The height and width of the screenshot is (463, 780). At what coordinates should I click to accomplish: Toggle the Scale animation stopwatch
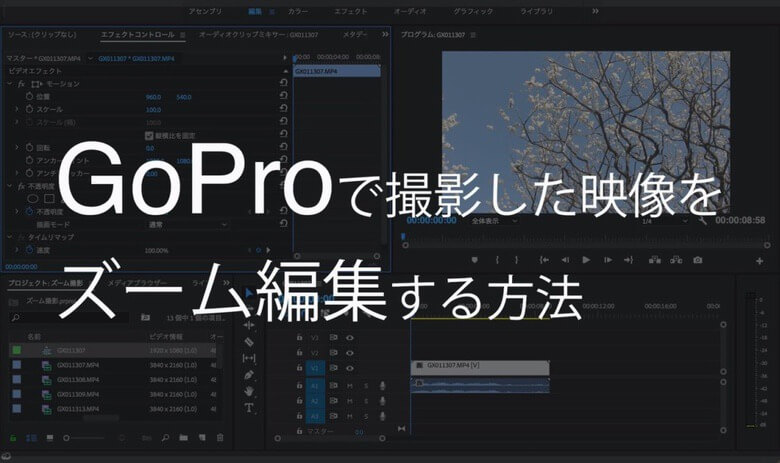click(29, 109)
